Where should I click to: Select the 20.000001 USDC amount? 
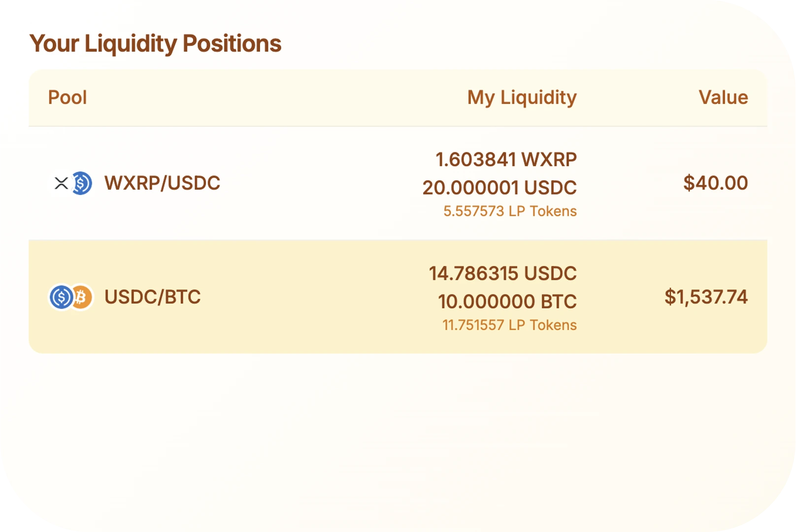pos(499,188)
